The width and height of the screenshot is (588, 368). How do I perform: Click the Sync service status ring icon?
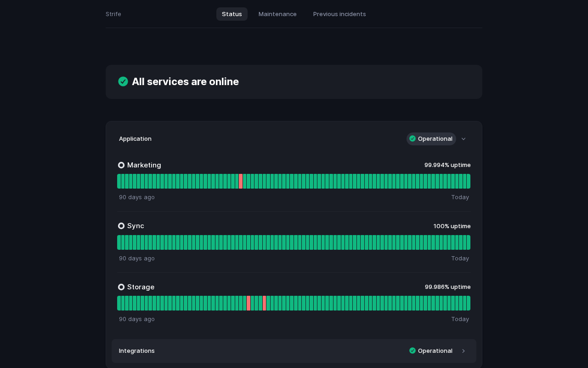click(x=121, y=226)
